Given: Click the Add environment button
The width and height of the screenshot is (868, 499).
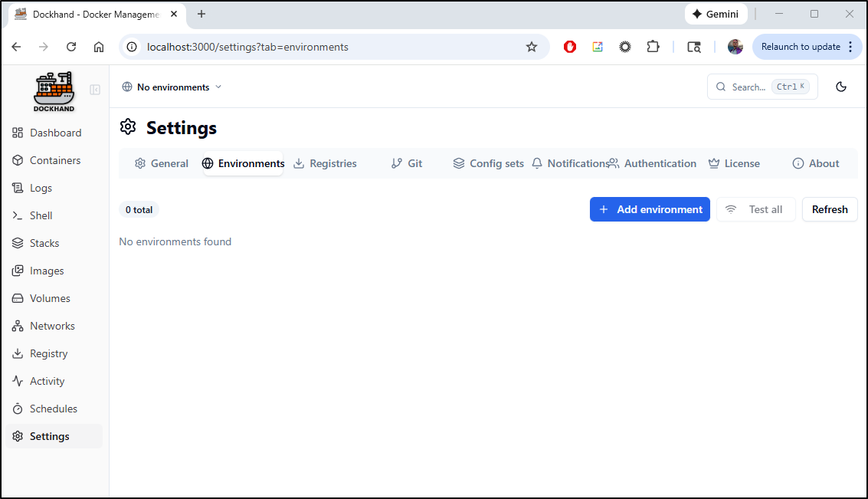Looking at the screenshot, I should tap(650, 209).
